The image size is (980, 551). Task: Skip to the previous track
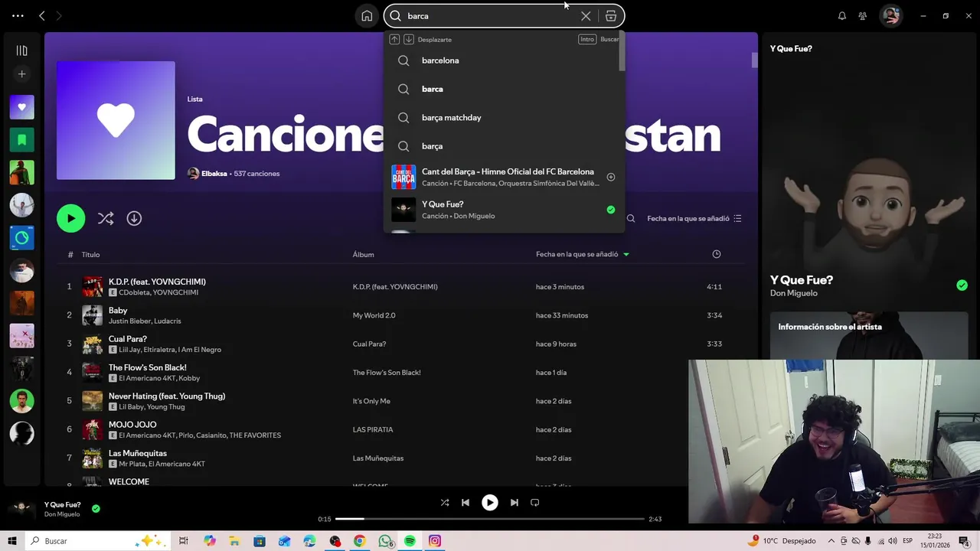point(465,503)
